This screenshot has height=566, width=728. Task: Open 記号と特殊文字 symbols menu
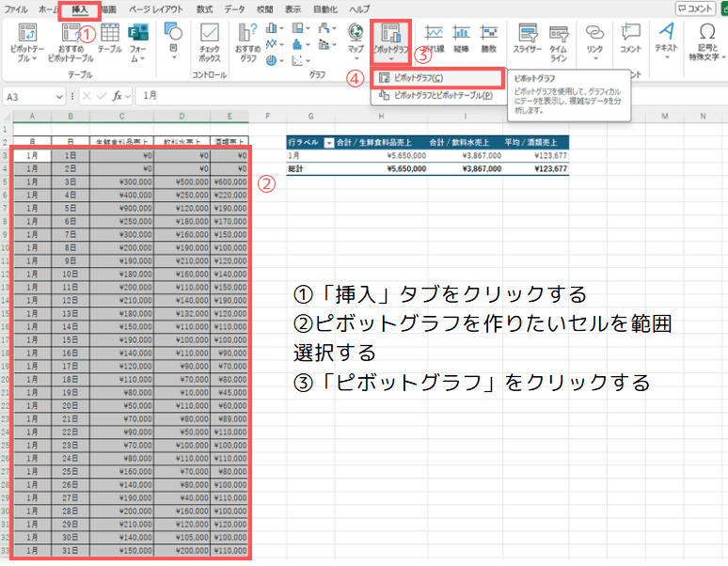pyautogui.click(x=707, y=41)
